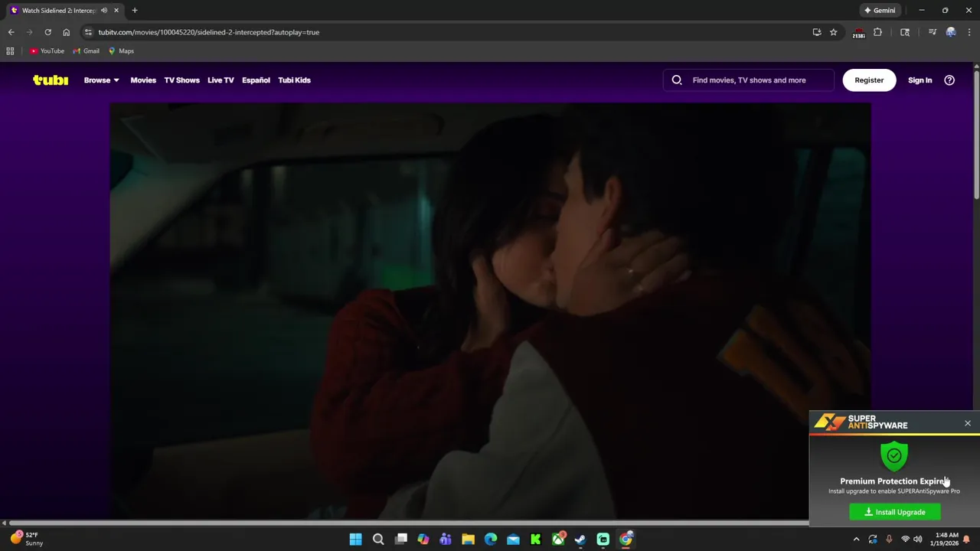Reload the current page
Viewport: 980px width, 551px height.
click(47, 32)
